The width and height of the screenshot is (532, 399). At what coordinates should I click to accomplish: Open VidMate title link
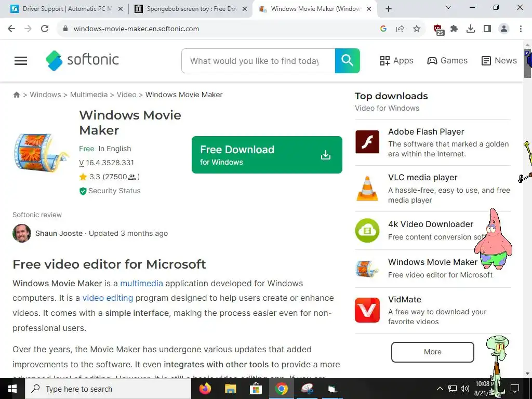404,300
